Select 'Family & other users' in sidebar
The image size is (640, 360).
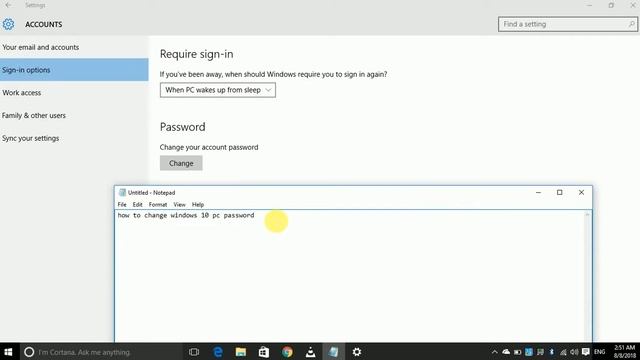(x=74, y=116)
